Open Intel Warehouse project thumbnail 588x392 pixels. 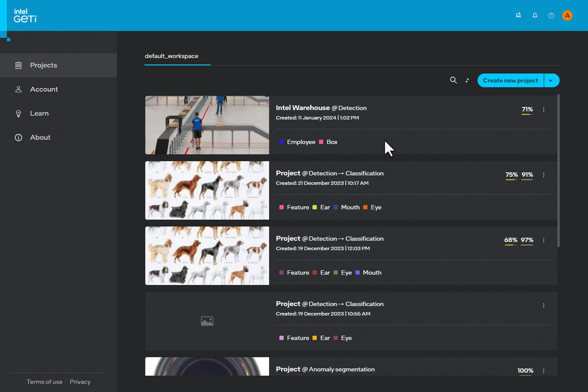[x=207, y=125]
